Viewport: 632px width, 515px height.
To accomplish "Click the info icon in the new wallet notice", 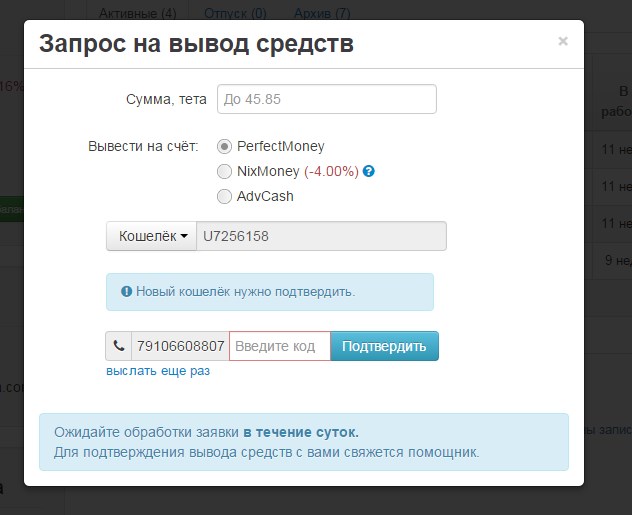I will coord(126,292).
